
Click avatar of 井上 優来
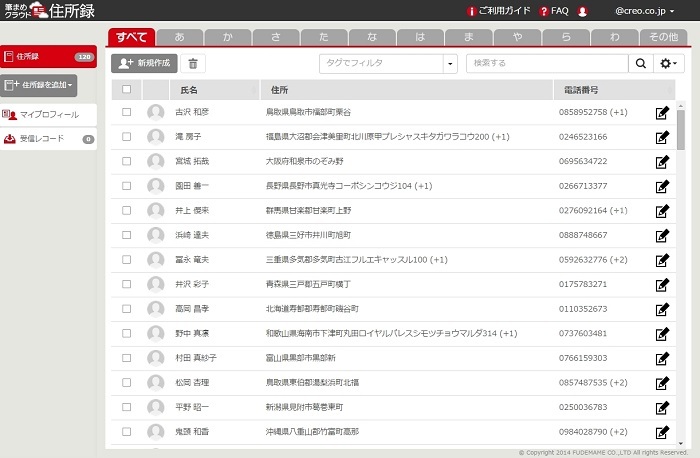[x=156, y=210]
